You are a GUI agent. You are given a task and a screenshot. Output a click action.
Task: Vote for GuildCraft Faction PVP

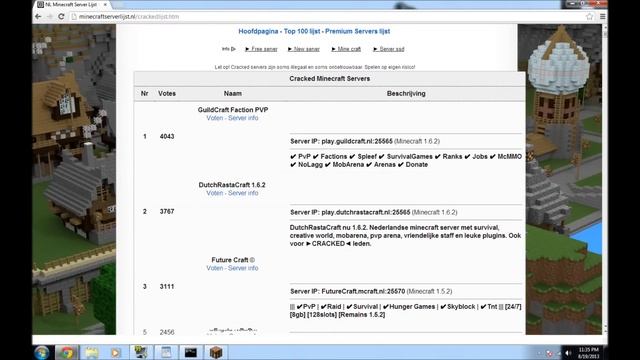pyautogui.click(x=215, y=118)
